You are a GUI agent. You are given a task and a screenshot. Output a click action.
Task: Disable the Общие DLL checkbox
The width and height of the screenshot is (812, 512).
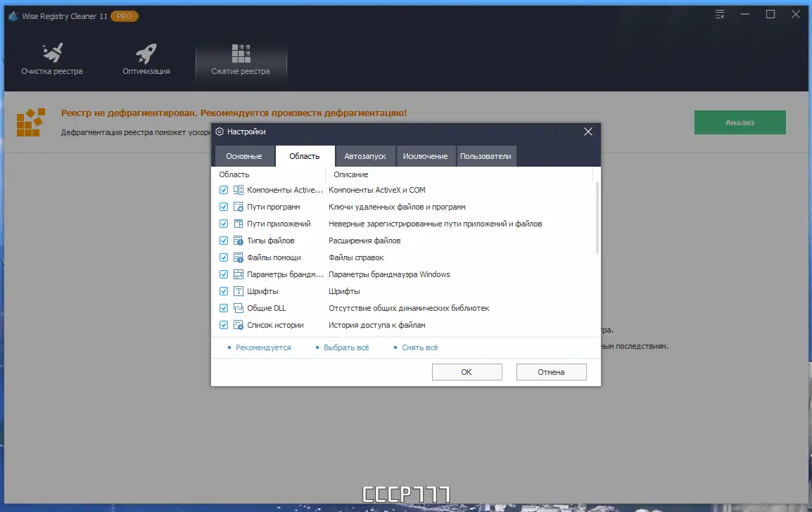pos(224,308)
